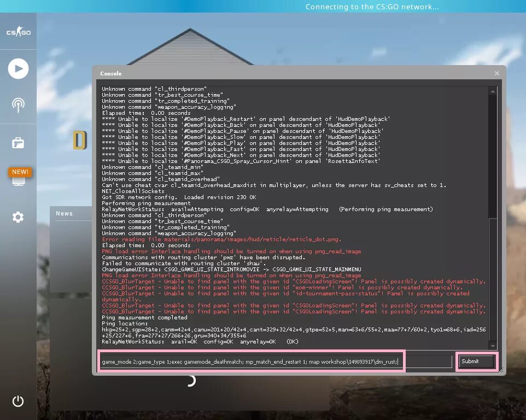
Task: Click 'Unknown command "cl_teamid_min"' line
Action: tap(153, 167)
